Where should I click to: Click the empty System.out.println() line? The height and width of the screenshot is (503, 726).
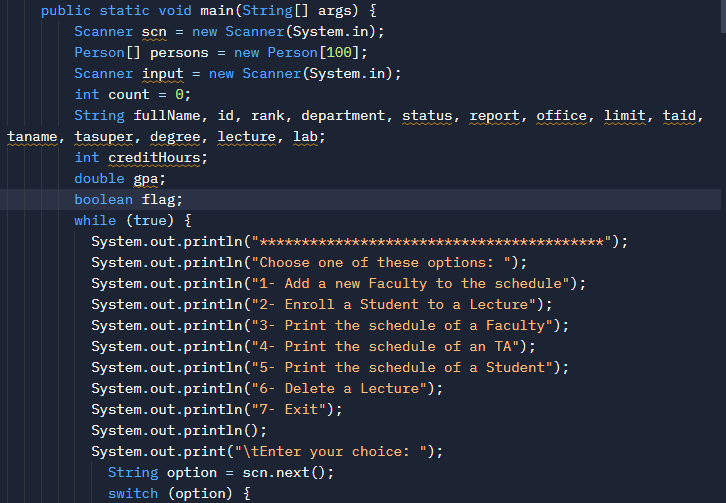179,431
